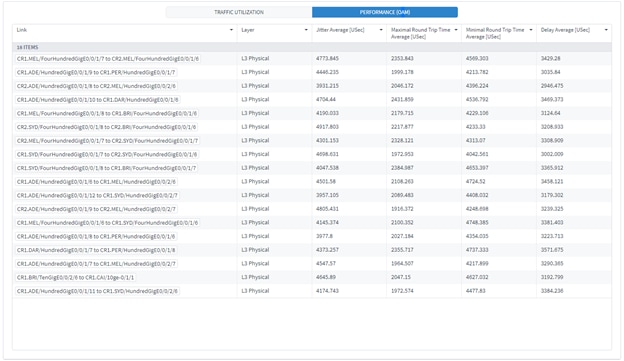Click delay average value 3002.009
The width and height of the screenshot is (624, 361).
pyautogui.click(x=552, y=154)
